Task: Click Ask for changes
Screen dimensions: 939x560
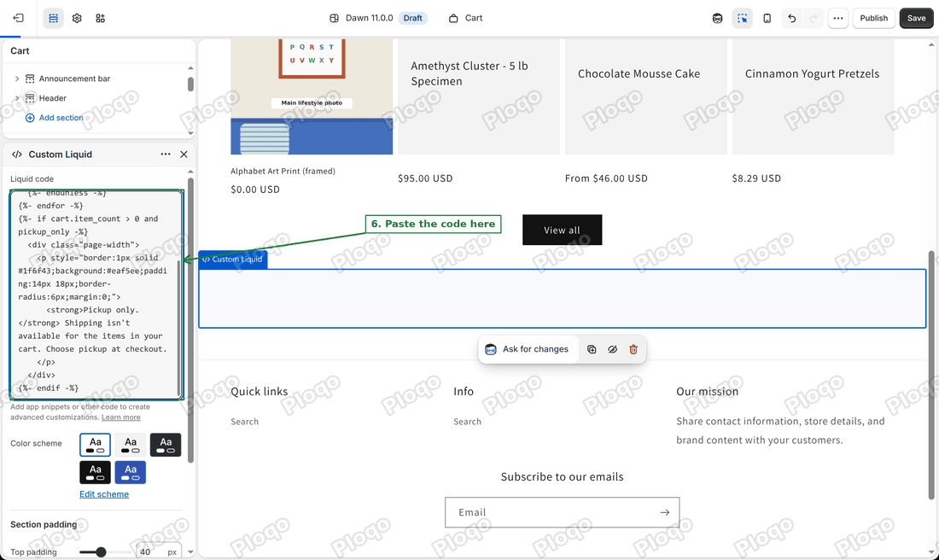Action: click(528, 349)
